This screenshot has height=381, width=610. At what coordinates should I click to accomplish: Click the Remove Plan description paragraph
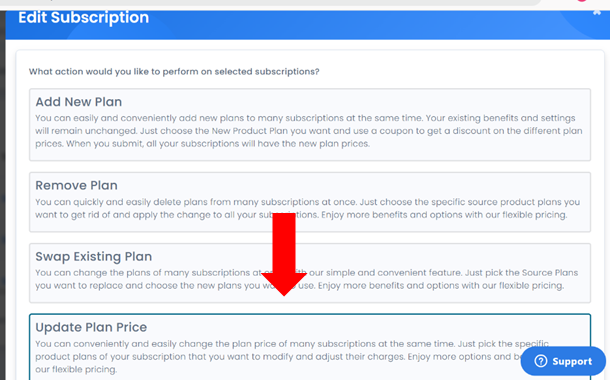tap(307, 208)
